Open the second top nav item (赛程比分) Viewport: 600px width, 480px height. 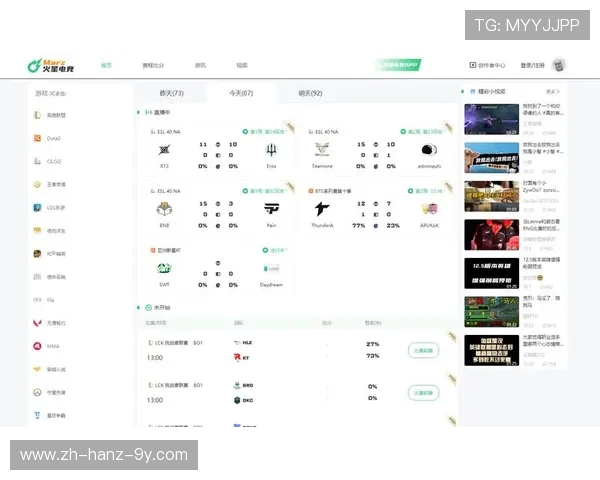pyautogui.click(x=153, y=65)
